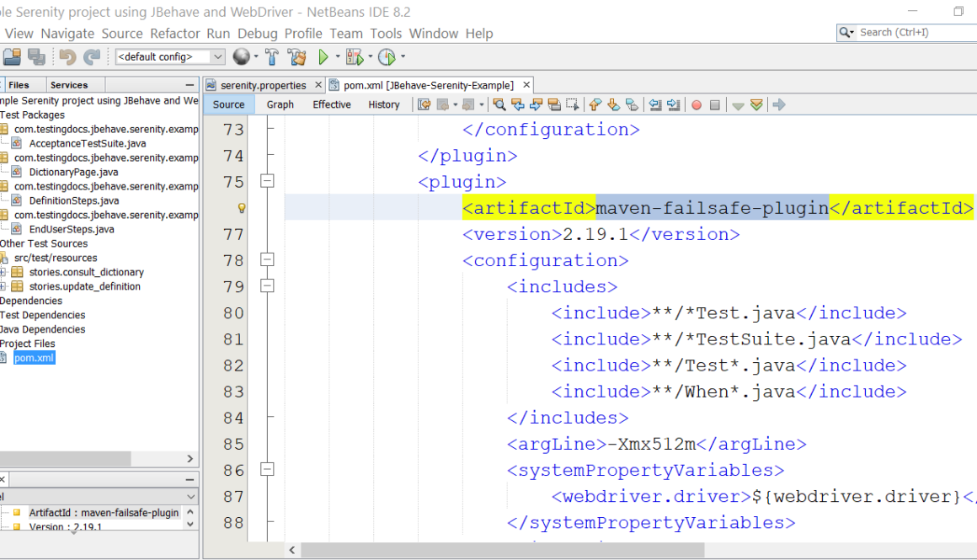Click Clean and Build Project icon

coord(296,57)
